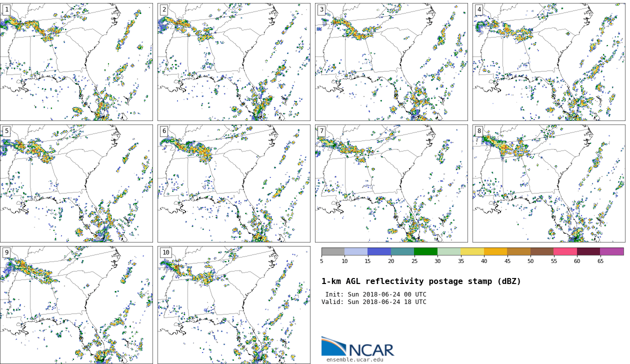Select ensemble member 1 map panel

[76, 62]
